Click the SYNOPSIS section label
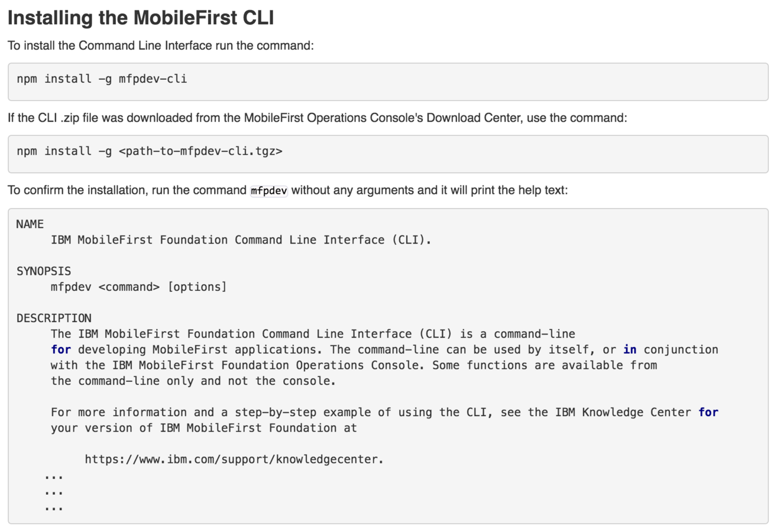 pyautogui.click(x=44, y=271)
